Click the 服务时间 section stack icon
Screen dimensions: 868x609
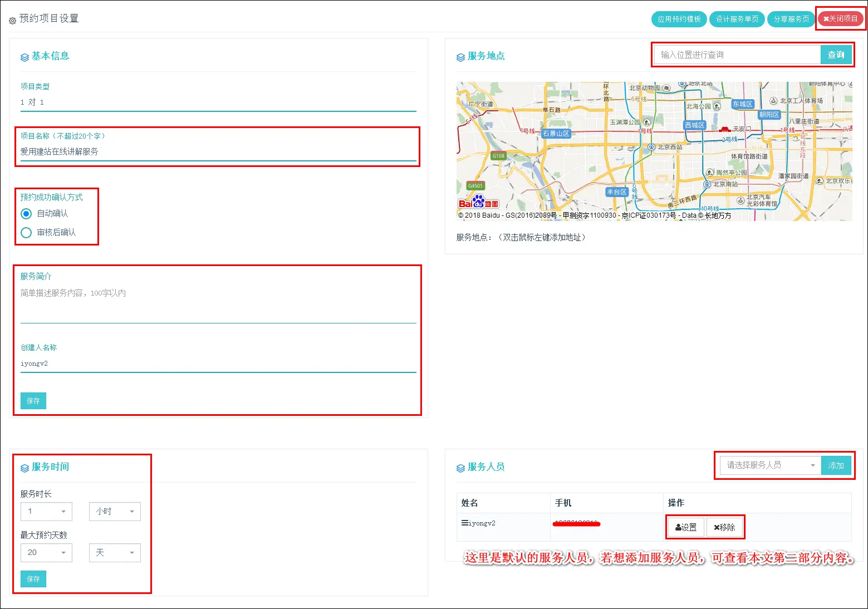pos(24,468)
